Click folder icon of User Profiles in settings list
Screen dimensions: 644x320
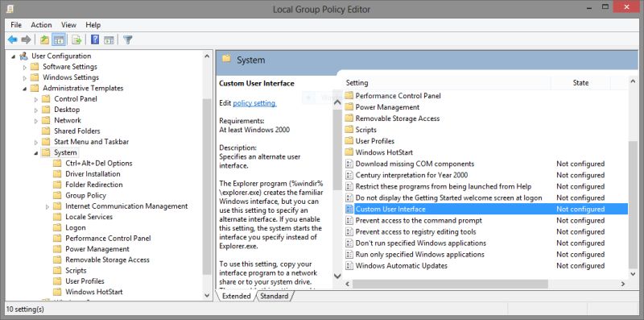click(349, 141)
